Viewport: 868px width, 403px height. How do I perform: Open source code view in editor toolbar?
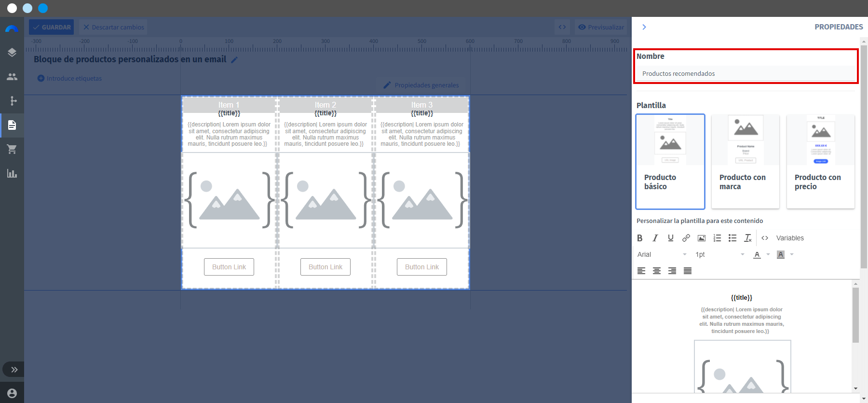coord(765,238)
